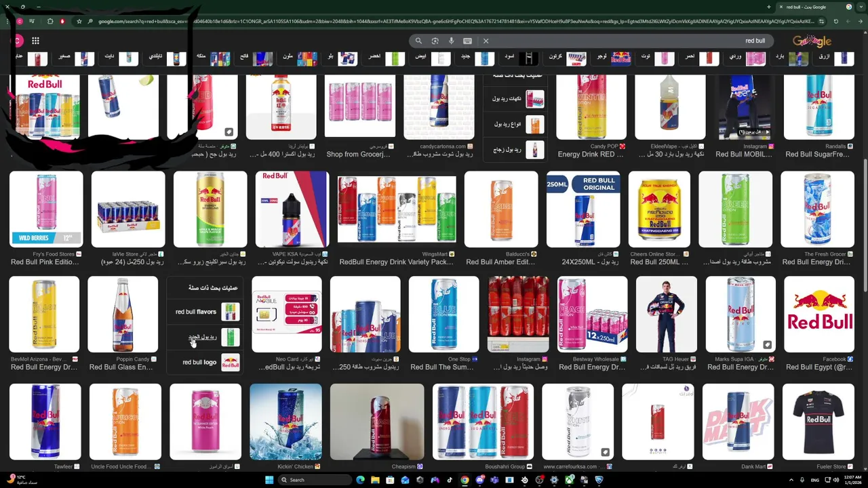Open the Balducci's Red Bull Amber Edition image
The image size is (868, 488).
point(501,209)
